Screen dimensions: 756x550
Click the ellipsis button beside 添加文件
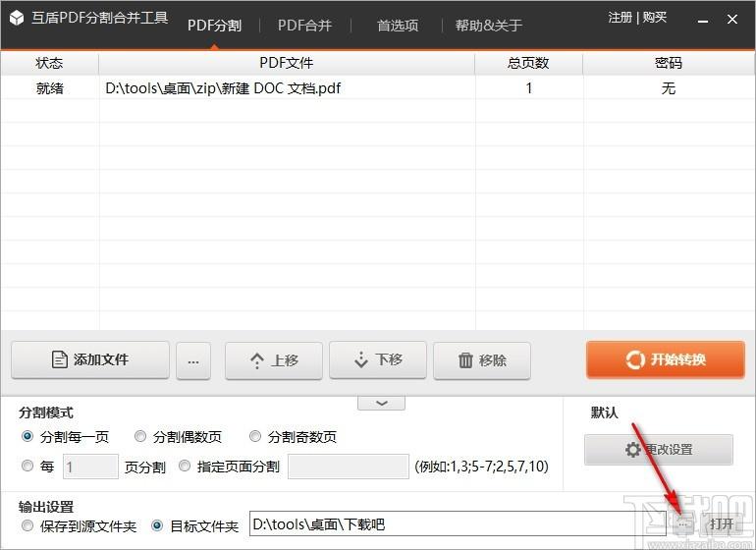(193, 360)
